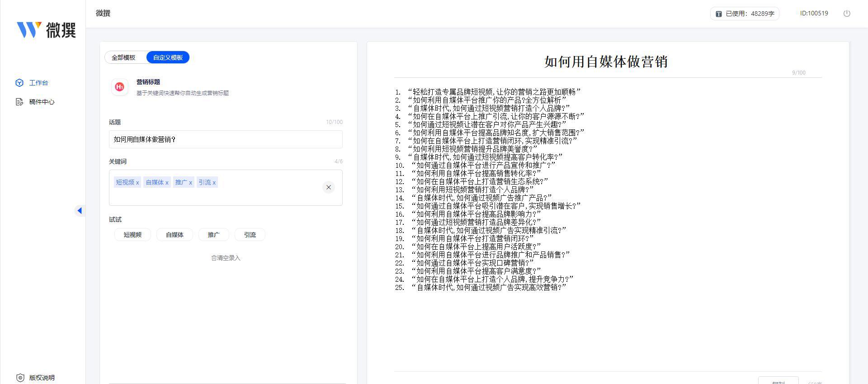The width and height of the screenshot is (868, 384).
Task: Select the 自定义模板 tab
Action: click(x=168, y=57)
